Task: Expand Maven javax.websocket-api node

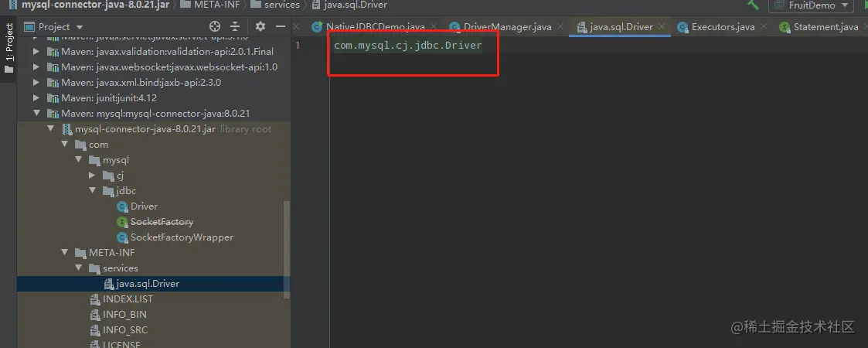Action: click(36, 67)
